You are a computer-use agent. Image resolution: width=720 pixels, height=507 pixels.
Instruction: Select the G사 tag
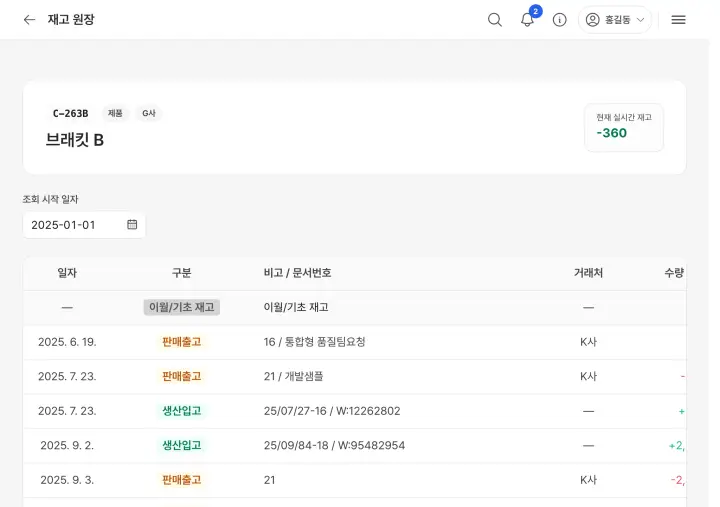click(149, 113)
